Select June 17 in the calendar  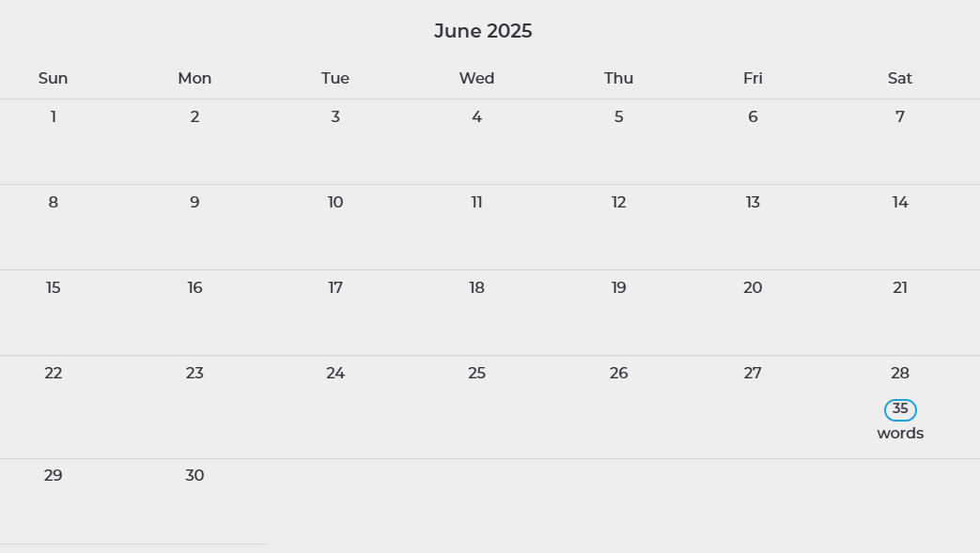[x=335, y=288]
